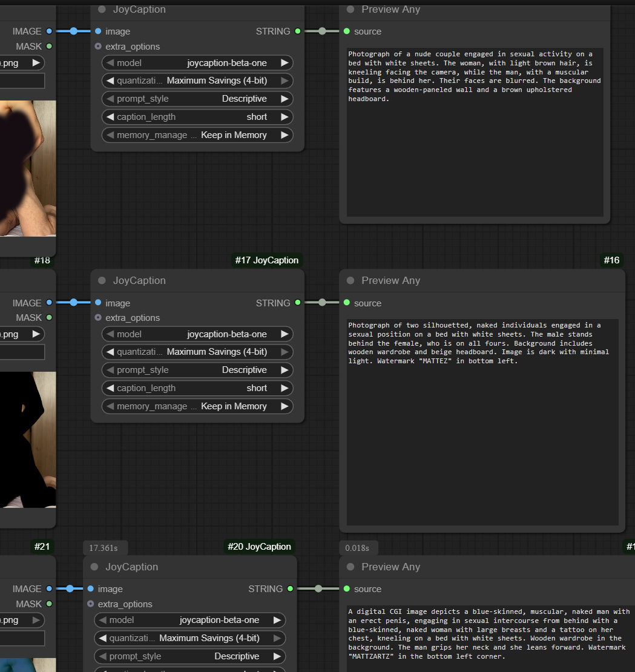
Task: Previous quantization arrow on topmost JoyCaption node
Action: coord(110,81)
